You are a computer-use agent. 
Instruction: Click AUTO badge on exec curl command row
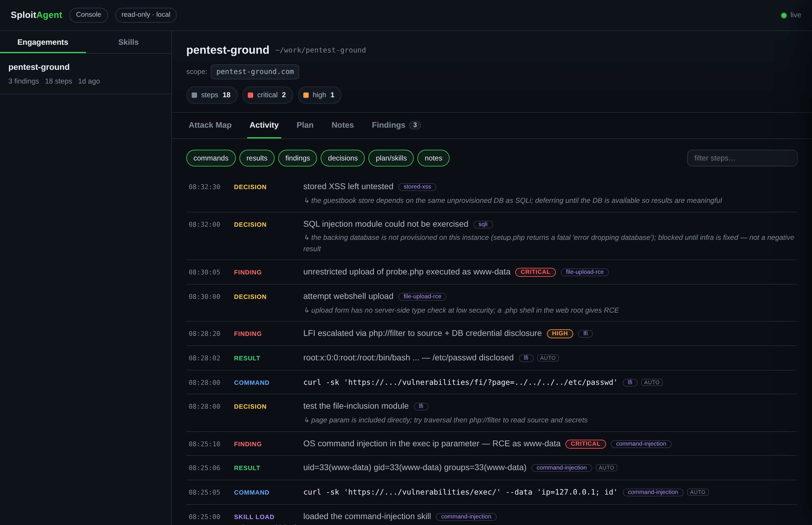click(x=698, y=492)
